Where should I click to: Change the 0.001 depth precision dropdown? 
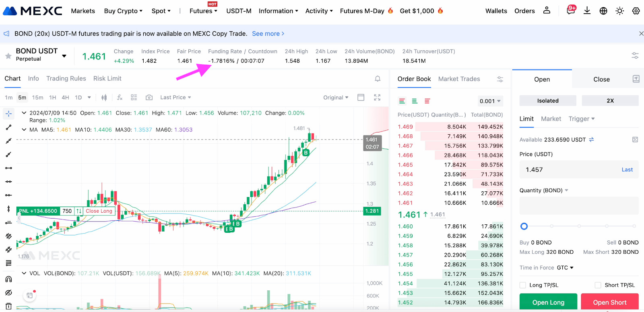(490, 101)
